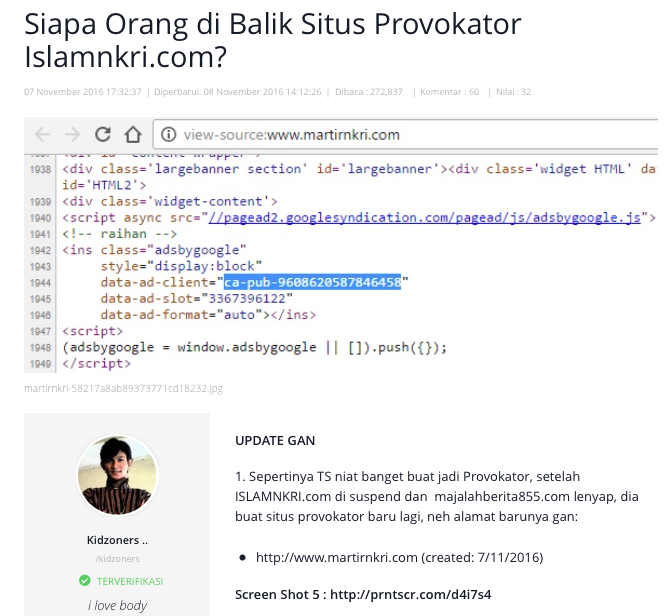Viewport: 670px width, 616px height.
Task: Click source line number 1944
Action: pos(40,283)
